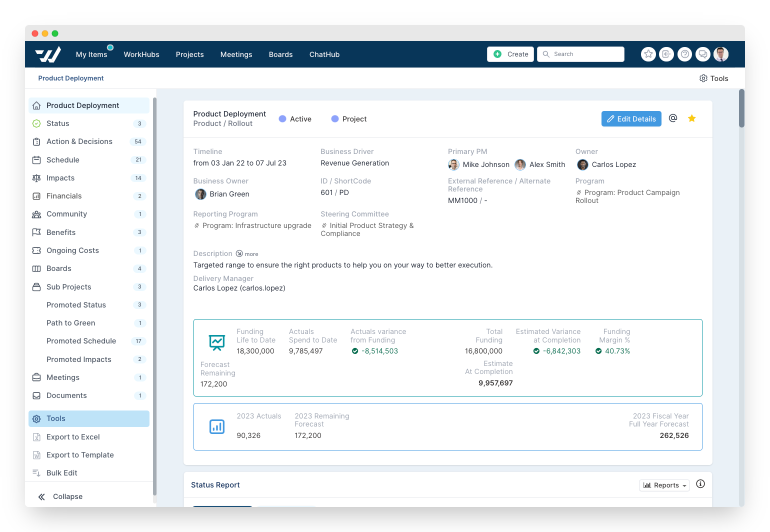Screen dimensions: 770x532
Task: Select the Export to Excel tool
Action: (73, 436)
